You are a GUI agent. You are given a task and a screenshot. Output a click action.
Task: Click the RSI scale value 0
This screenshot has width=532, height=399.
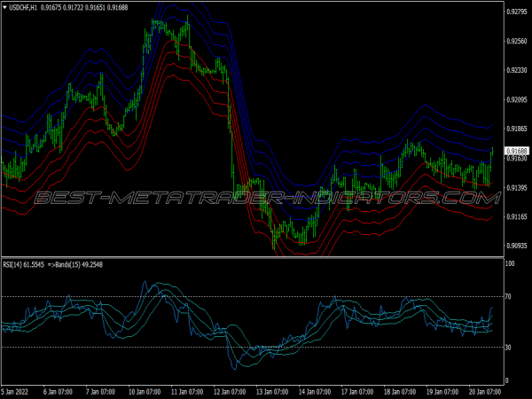pos(507,381)
